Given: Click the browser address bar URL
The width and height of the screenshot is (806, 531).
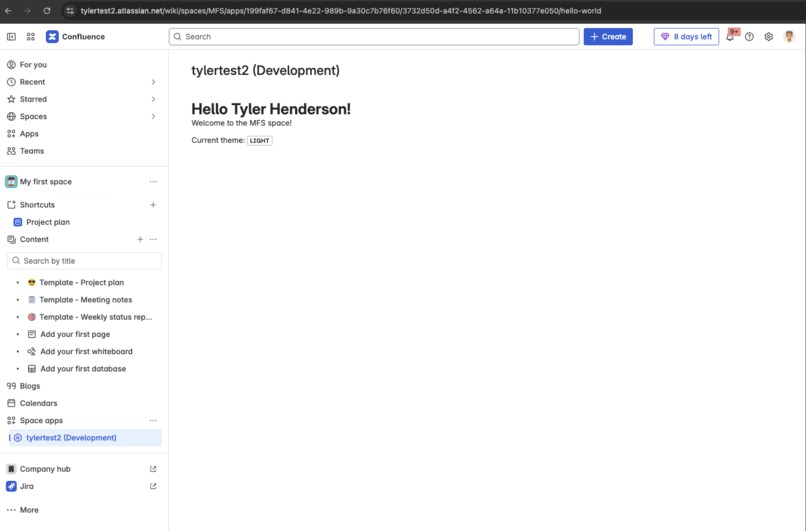Looking at the screenshot, I should pyautogui.click(x=341, y=11).
